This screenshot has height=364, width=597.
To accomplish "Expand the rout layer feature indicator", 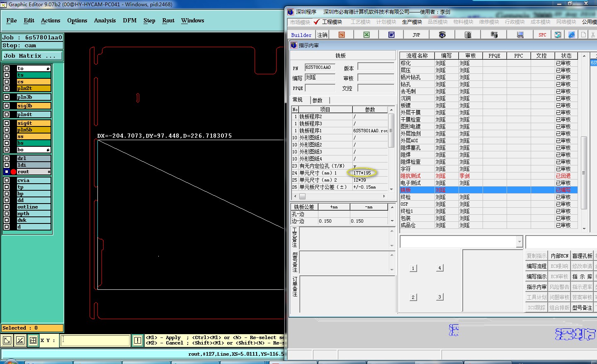I will 49,172.
